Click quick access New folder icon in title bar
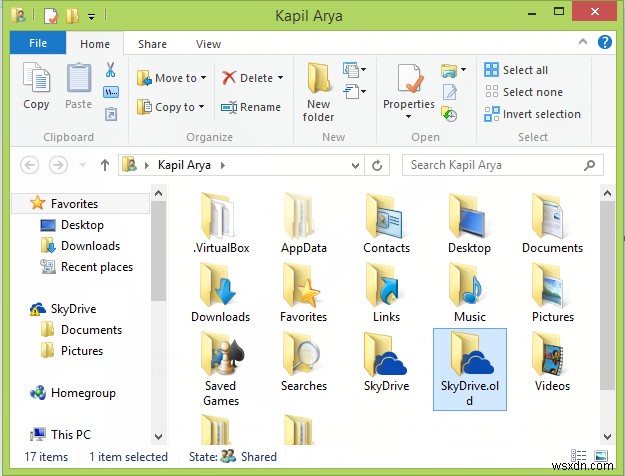Image resolution: width=625 pixels, height=476 pixels. tap(72, 16)
